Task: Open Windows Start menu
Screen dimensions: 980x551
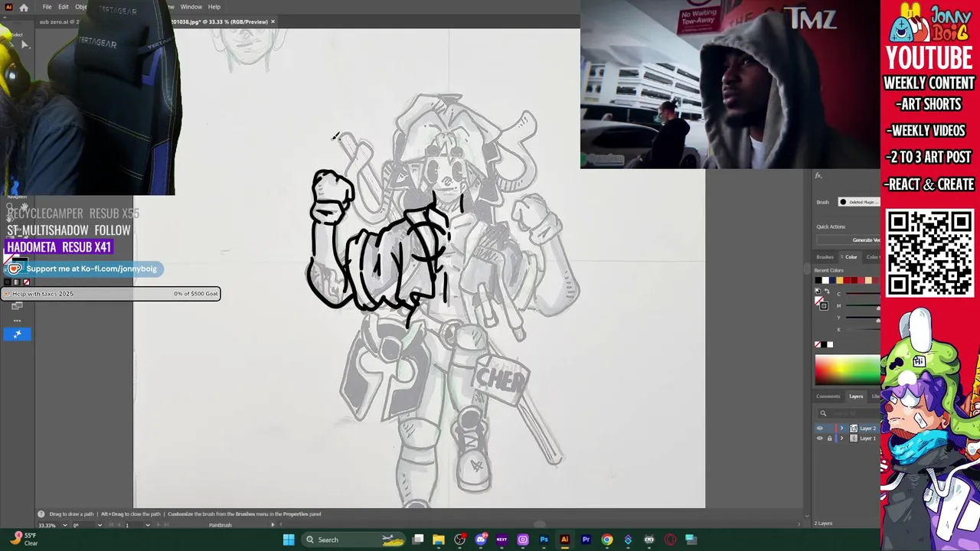Action: [289, 540]
